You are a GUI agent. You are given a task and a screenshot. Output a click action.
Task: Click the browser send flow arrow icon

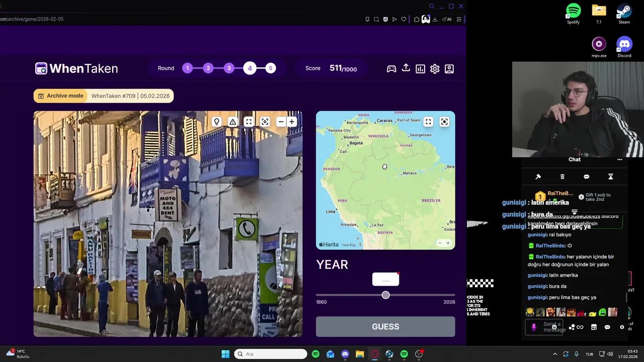point(394,20)
